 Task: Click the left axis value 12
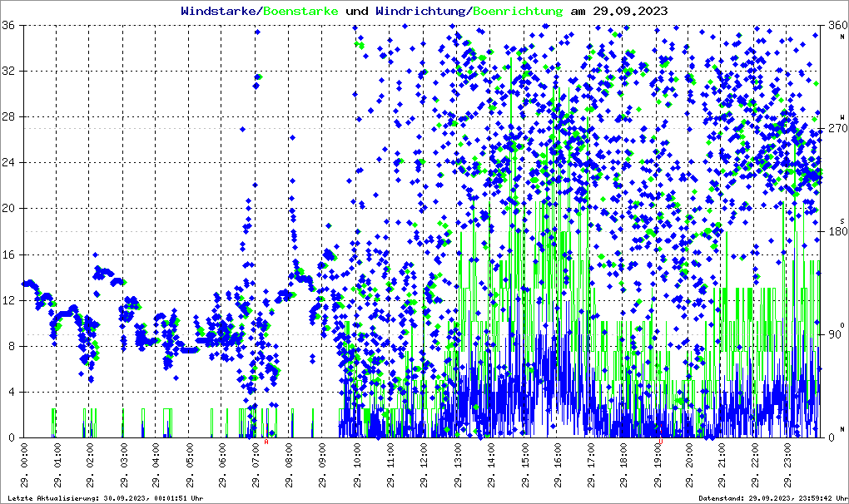[x=8, y=300]
